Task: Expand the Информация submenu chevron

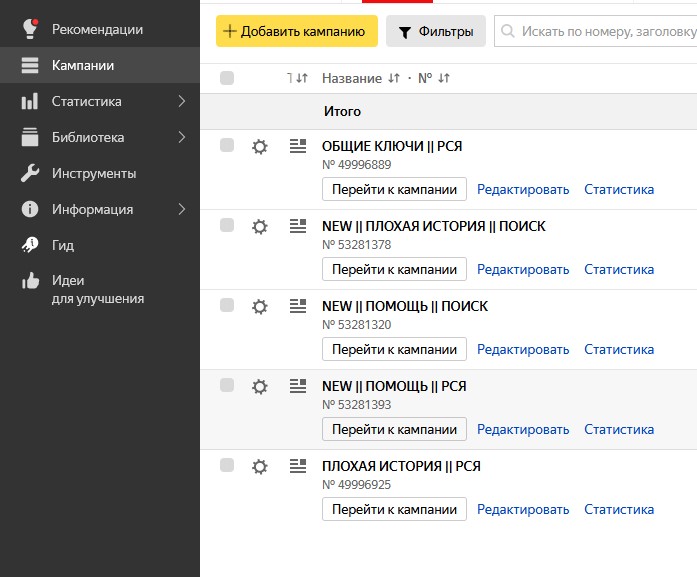Action: point(181,209)
